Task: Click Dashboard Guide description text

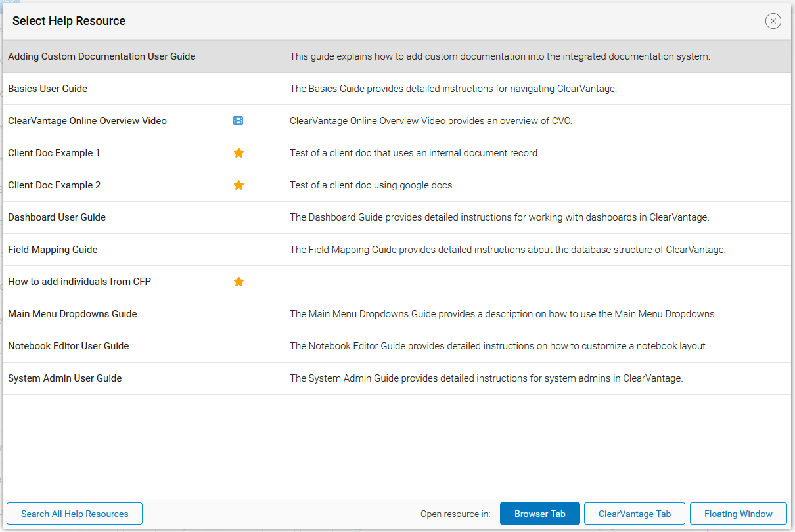Action: point(499,217)
